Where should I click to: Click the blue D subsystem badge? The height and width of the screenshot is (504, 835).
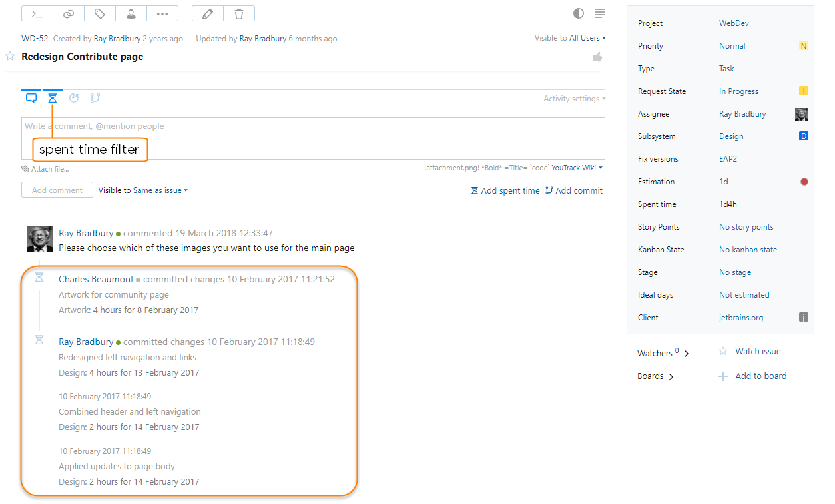point(804,136)
